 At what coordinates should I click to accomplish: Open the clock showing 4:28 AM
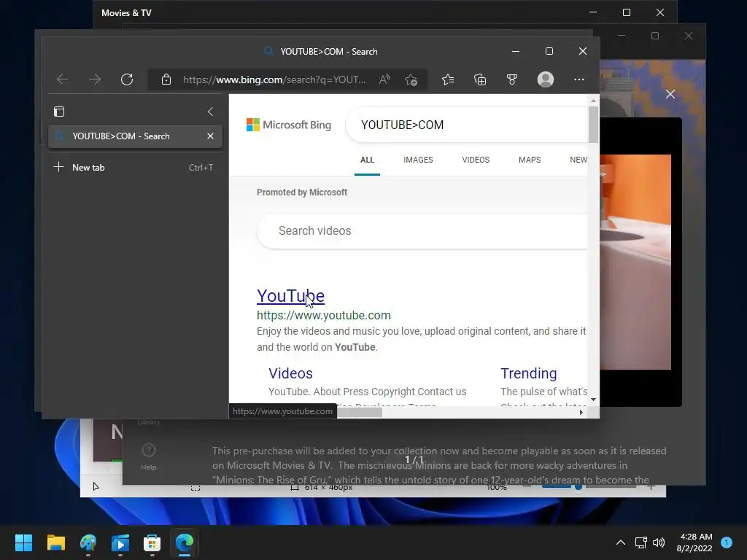[x=695, y=542]
